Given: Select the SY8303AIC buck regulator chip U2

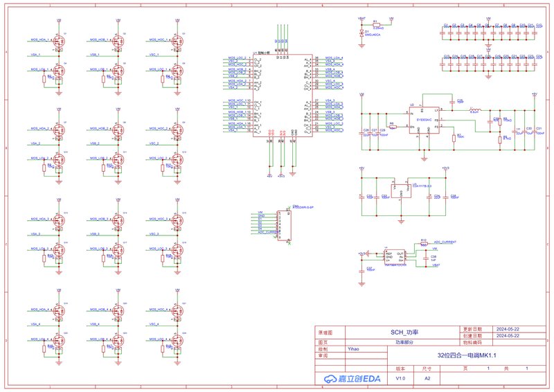Looking at the screenshot, I should [425, 121].
